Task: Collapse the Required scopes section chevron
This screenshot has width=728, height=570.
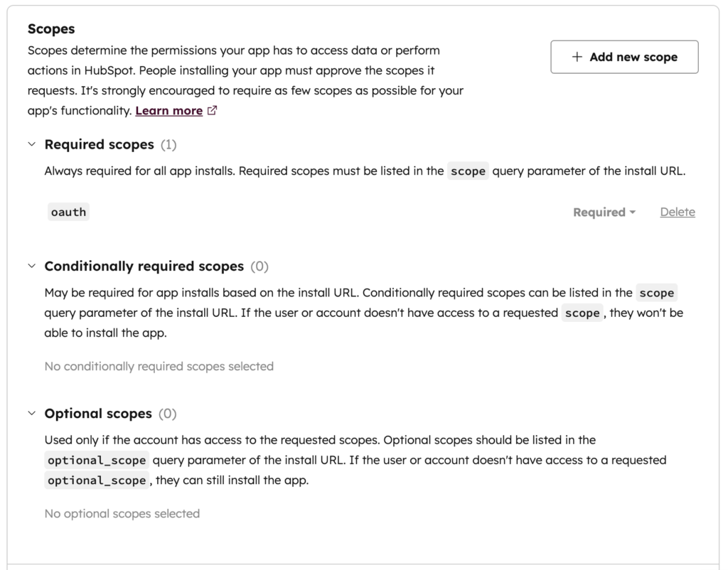Action: (31, 144)
